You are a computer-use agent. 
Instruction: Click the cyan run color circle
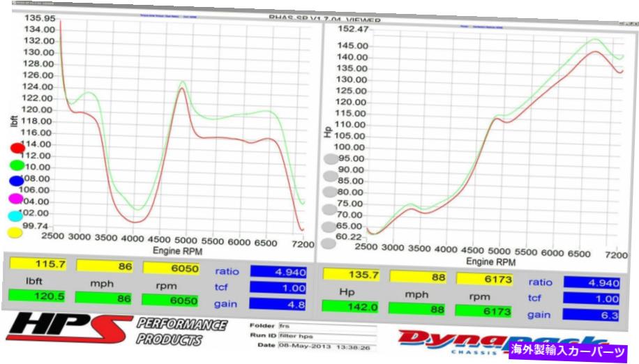pos(17,215)
